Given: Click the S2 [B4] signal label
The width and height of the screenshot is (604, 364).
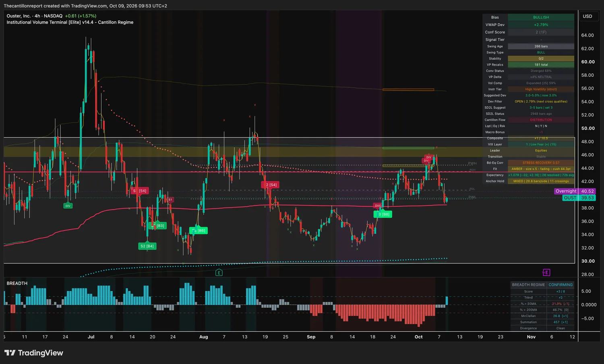Looking at the screenshot, I should [147, 246].
